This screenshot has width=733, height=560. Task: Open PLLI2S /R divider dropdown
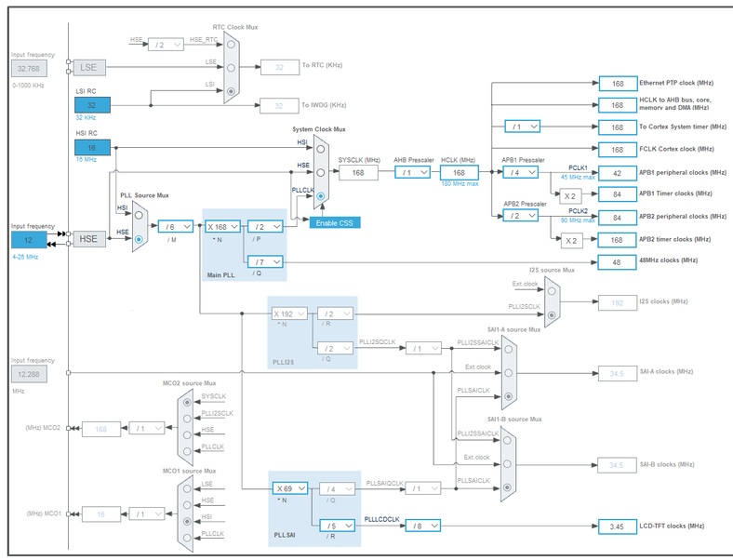coord(336,313)
